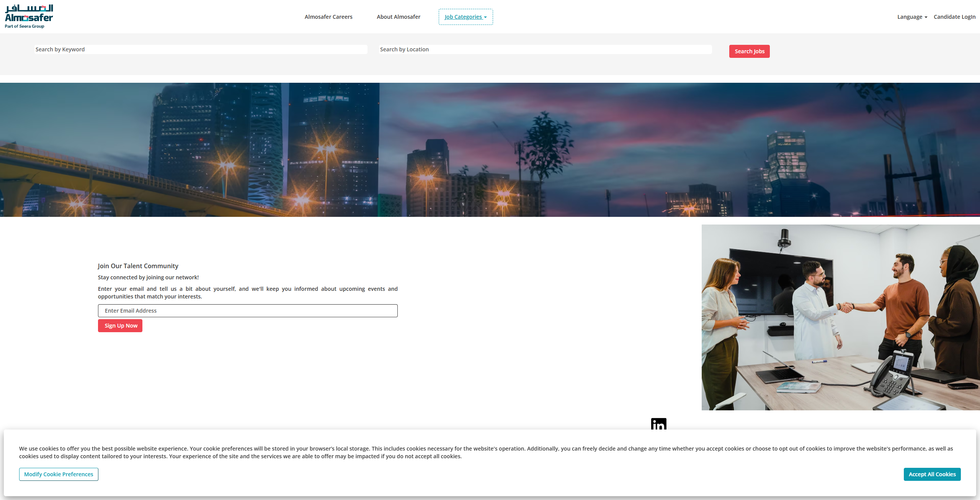Click the city skyline banner image

(490, 150)
